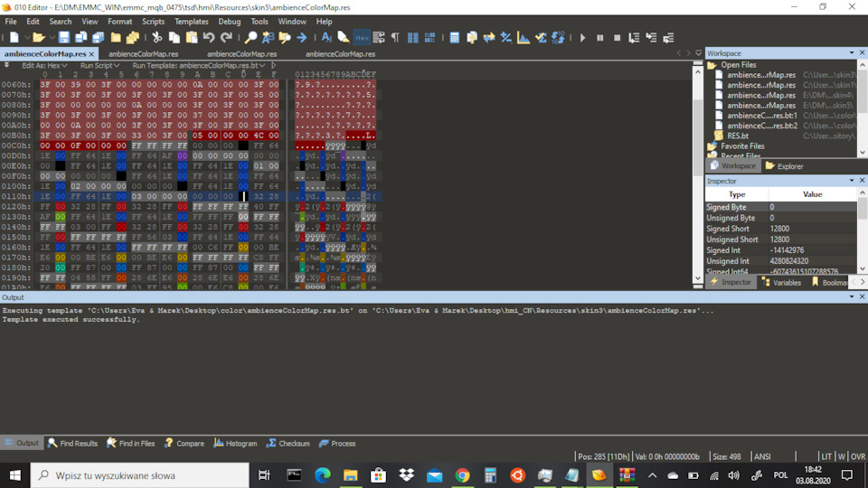The width and height of the screenshot is (868, 488).
Task: Open the Find Results tab
Action: [72, 443]
